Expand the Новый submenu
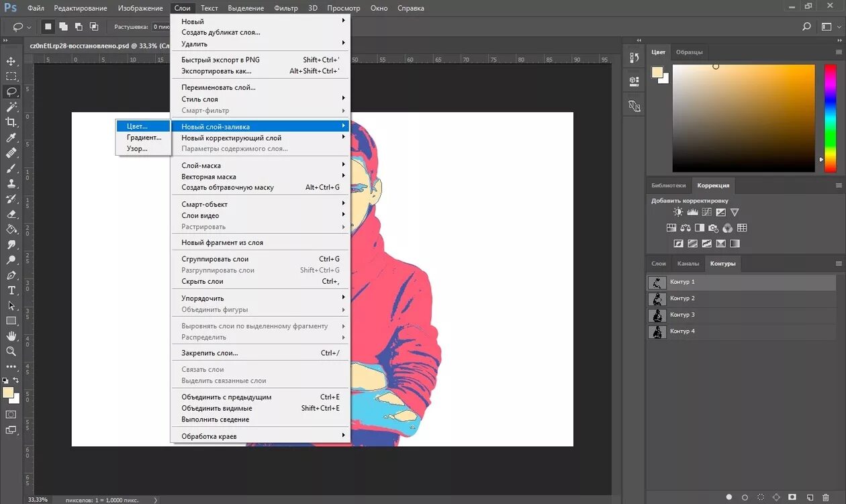Viewport: 846px width, 504px height. [261, 21]
